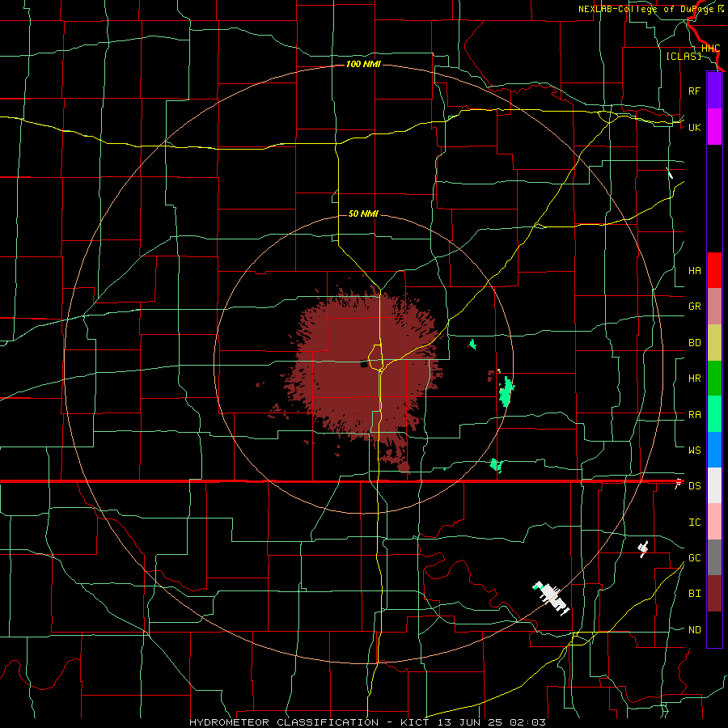Click the BD legend label
The width and height of the screenshot is (728, 728).
click(x=694, y=343)
